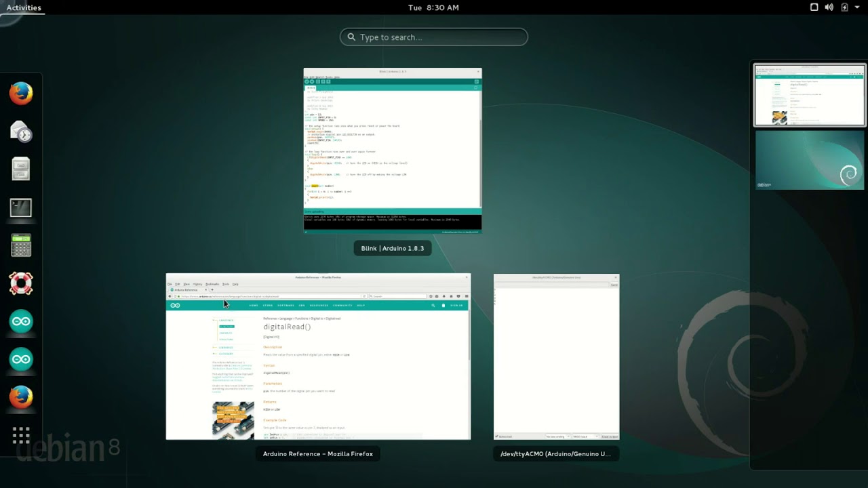
Task: Open the Tue 8:30 AM clock menu
Action: 433,7
